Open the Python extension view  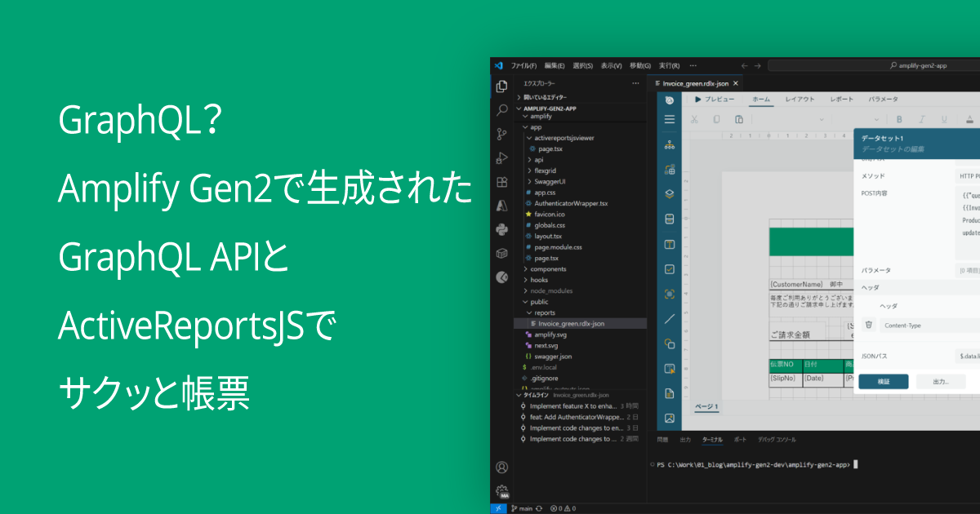502,229
